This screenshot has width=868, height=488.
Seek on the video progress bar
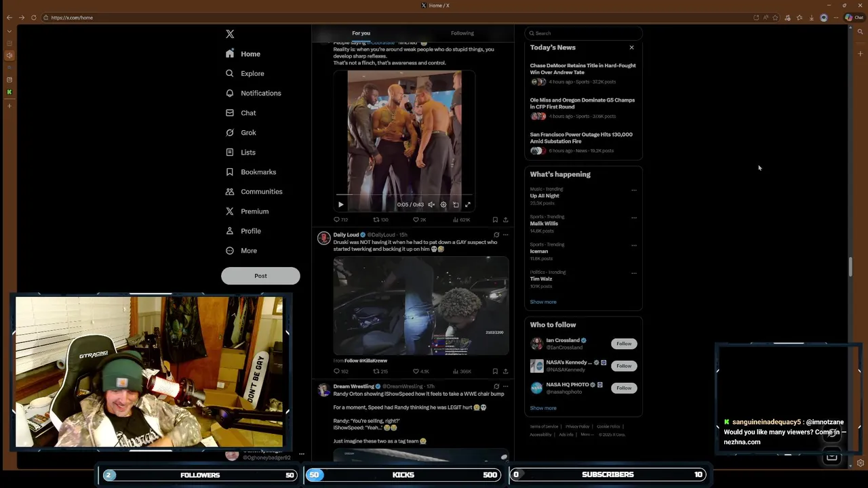404,195
